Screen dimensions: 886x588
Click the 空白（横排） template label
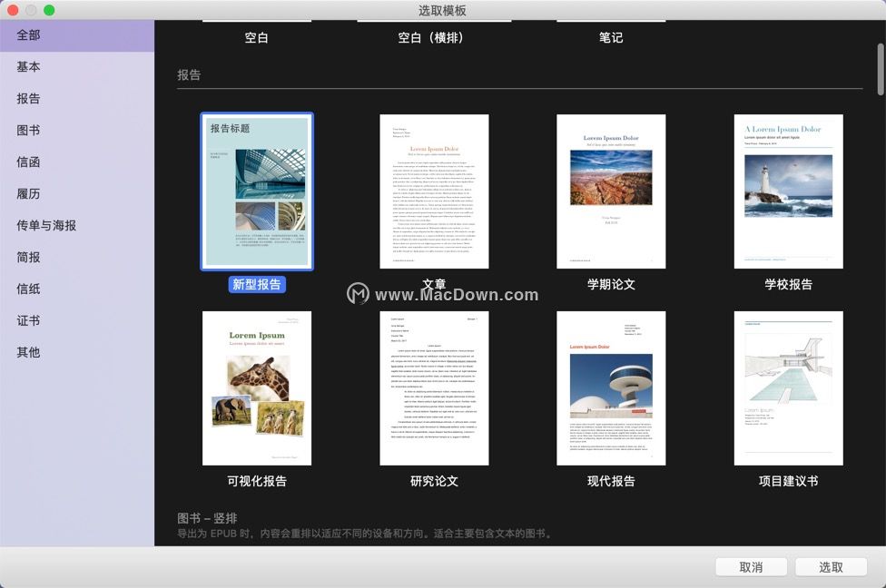coord(430,38)
